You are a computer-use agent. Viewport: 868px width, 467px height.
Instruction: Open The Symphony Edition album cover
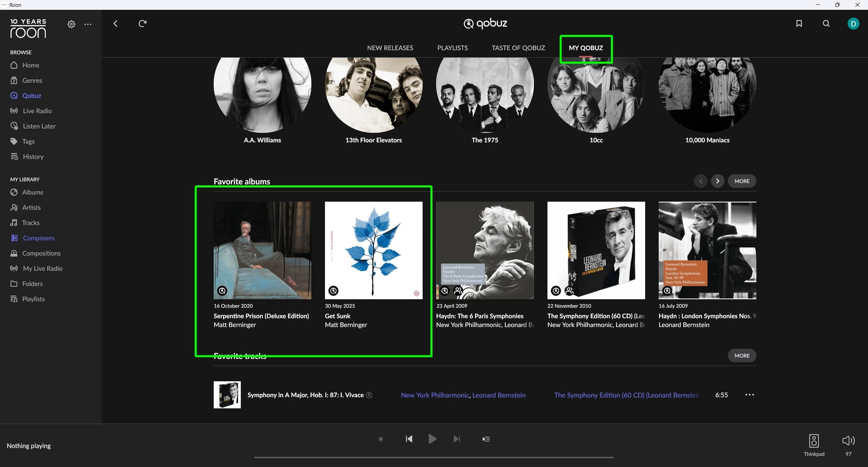(x=596, y=250)
